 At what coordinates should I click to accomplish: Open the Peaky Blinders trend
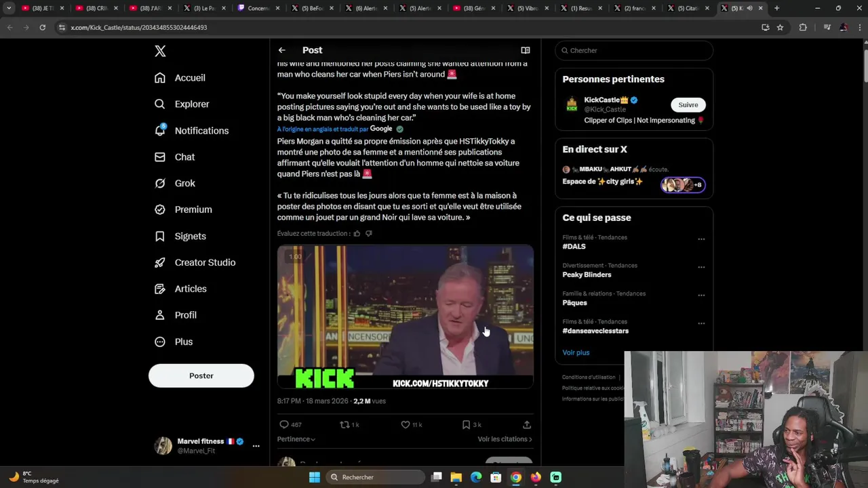[x=587, y=275]
